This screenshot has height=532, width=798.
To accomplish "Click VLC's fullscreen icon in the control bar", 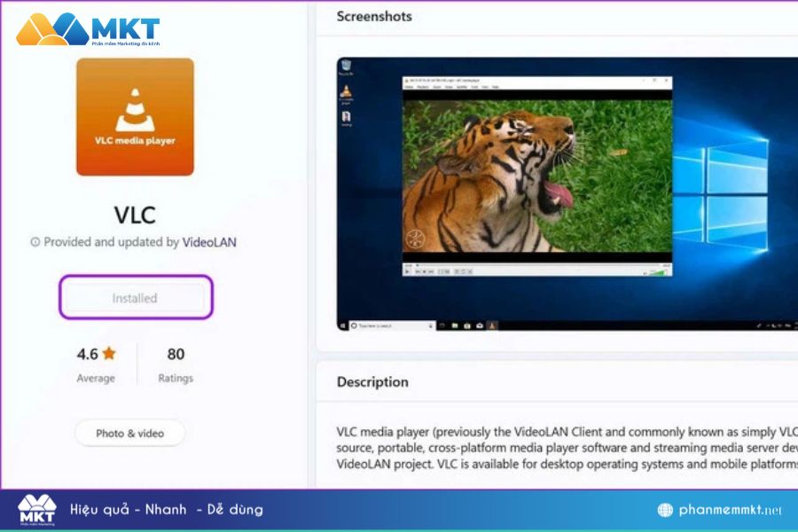I will click(438, 270).
